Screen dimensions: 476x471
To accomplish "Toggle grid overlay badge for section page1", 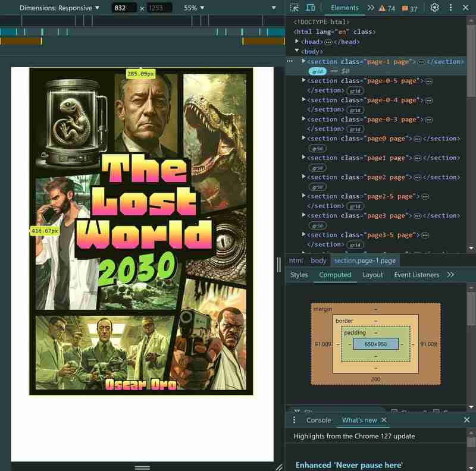I will click(x=317, y=168).
